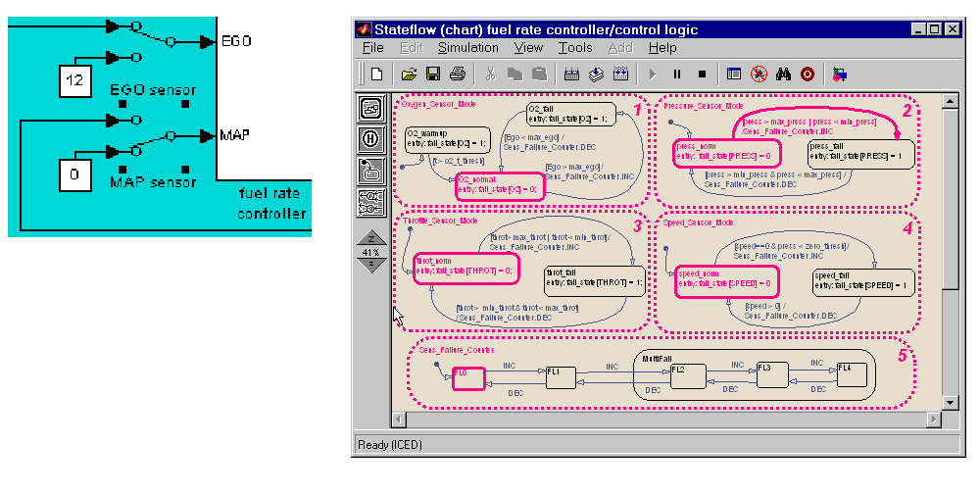Viewport: 980px width, 495px height.
Task: Click the vertical scrollbar up arrow
Action: pos(950,101)
